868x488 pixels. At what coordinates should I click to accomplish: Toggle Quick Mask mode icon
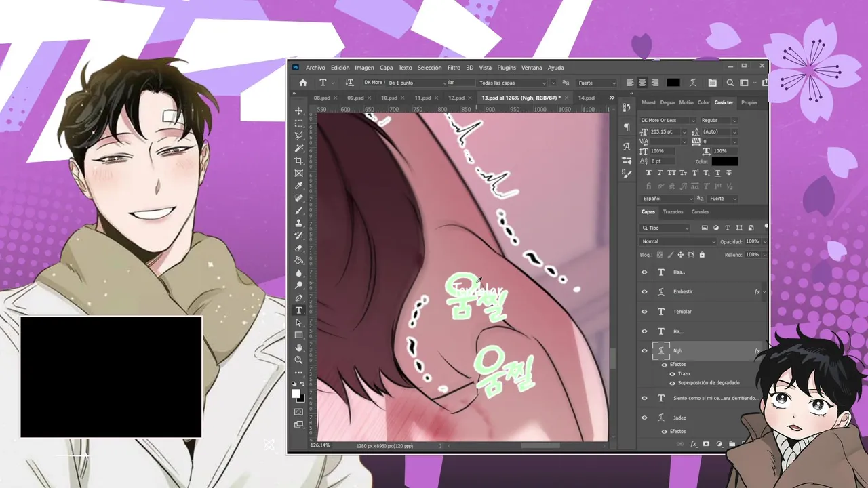pyautogui.click(x=298, y=412)
